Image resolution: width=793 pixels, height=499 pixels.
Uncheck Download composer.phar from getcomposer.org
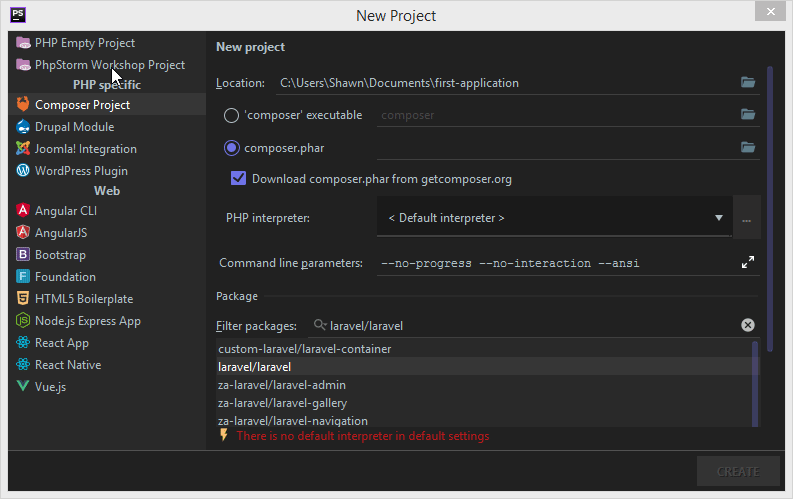coord(238,178)
